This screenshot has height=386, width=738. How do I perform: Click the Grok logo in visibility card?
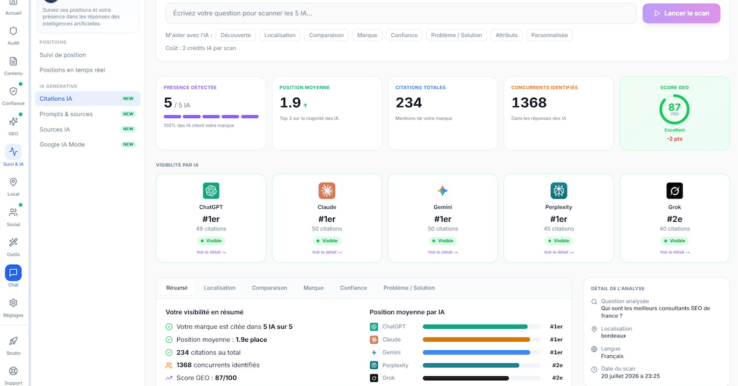coord(674,191)
